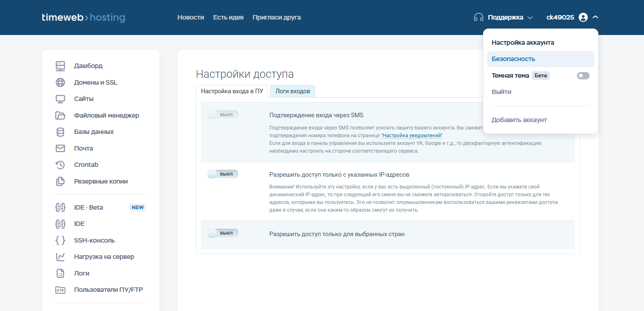Viewport: 644px width, 311px height.
Task: Click the File manager folder icon
Action: click(60, 116)
